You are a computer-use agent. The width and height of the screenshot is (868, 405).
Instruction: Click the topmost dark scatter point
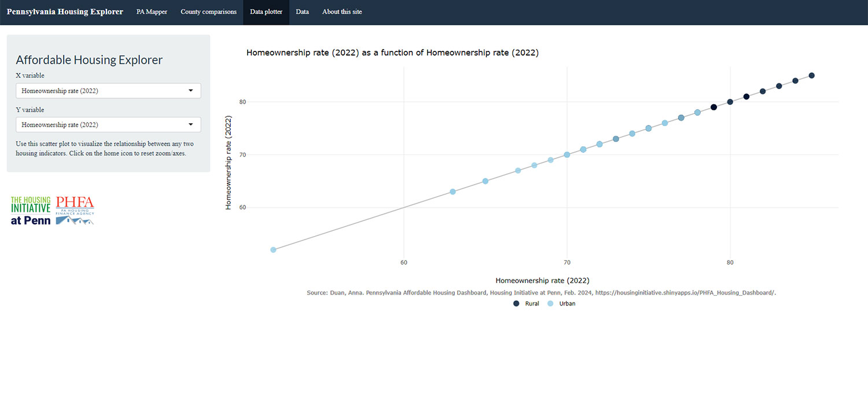(812, 75)
